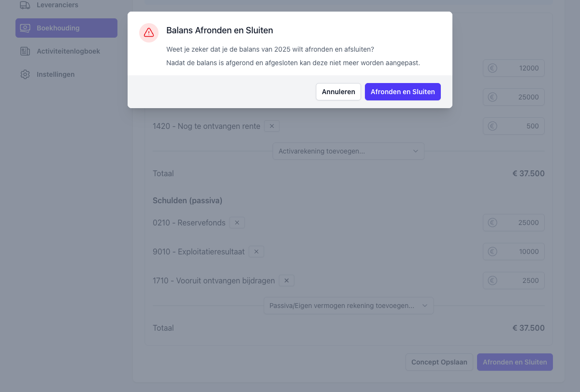This screenshot has height=392, width=580.
Task: Click the red warning triangle icon
Action: 149,33
